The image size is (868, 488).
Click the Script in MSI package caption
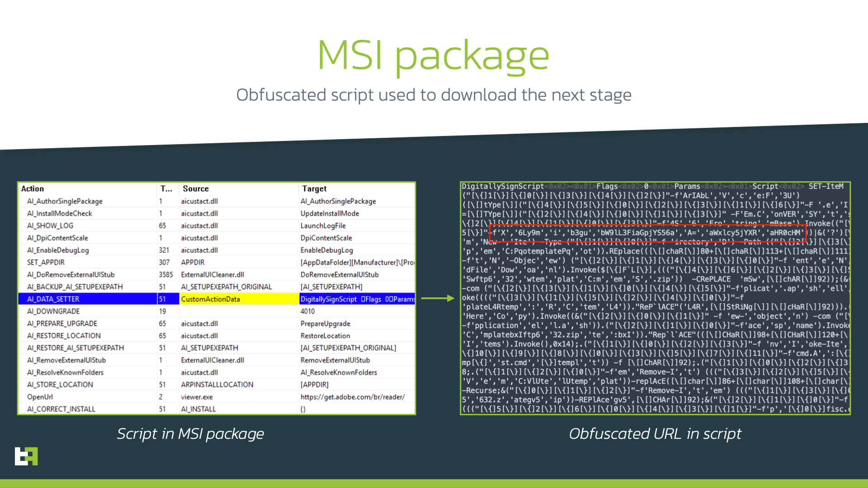coord(190,434)
